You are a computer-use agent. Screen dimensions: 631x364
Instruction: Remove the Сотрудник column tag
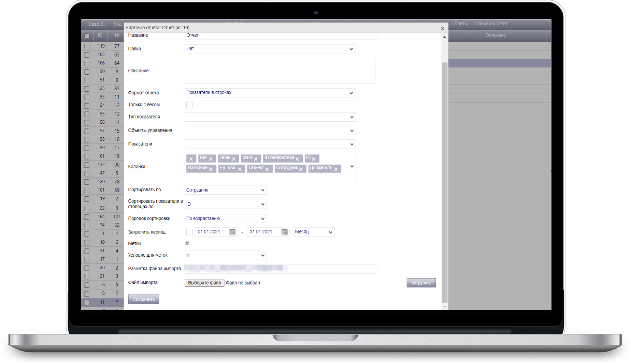click(x=301, y=169)
